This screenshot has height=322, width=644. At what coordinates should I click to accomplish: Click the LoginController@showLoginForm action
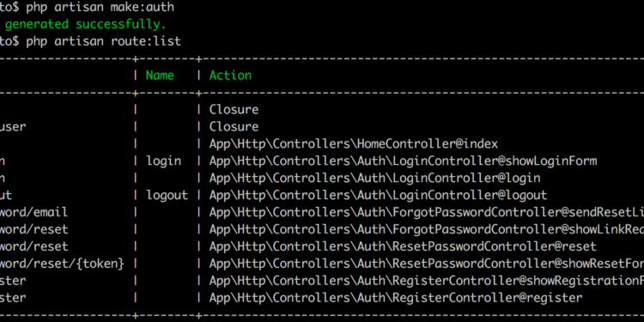point(403,161)
